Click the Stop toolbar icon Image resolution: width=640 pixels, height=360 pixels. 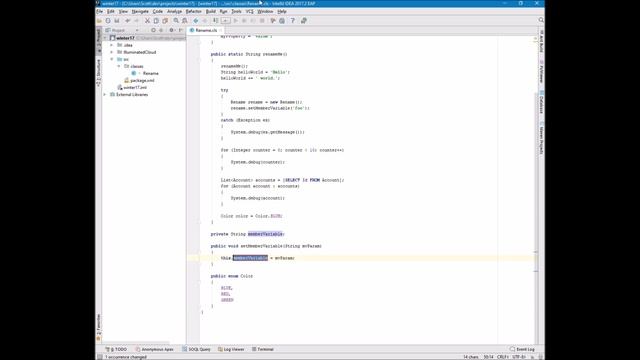click(x=262, y=20)
